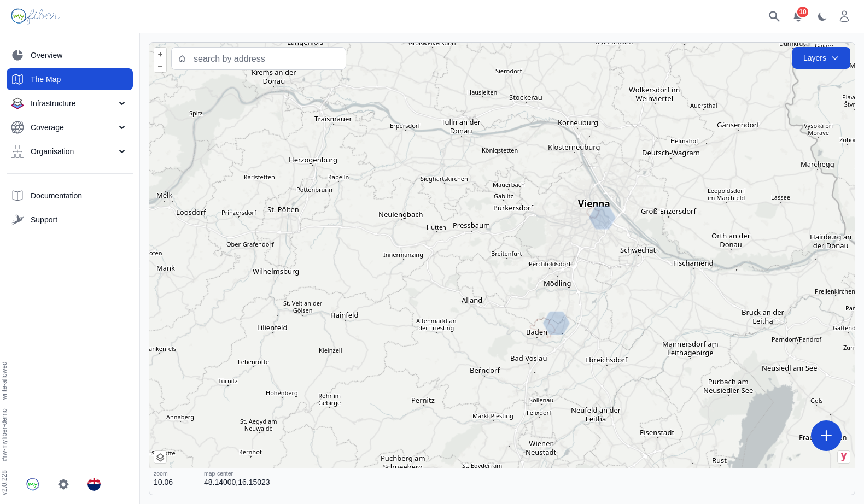Viewport: 864px width, 504px height.
Task: Click the basemap layers icon bottom-left of map
Action: [160, 457]
